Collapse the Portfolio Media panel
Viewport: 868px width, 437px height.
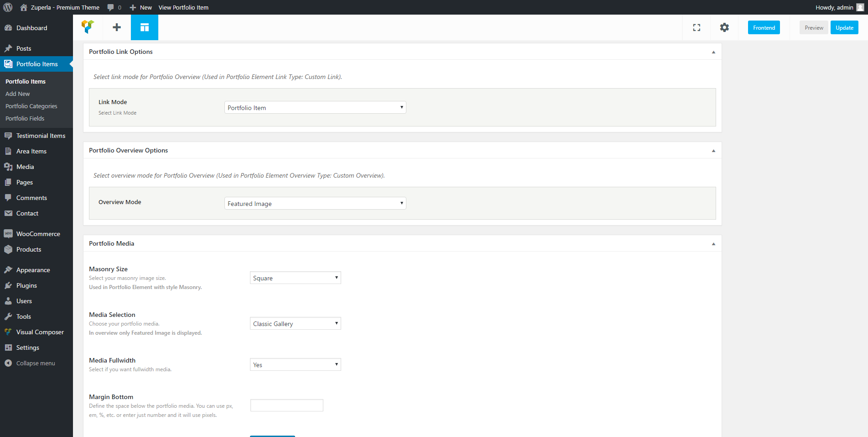pyautogui.click(x=713, y=244)
